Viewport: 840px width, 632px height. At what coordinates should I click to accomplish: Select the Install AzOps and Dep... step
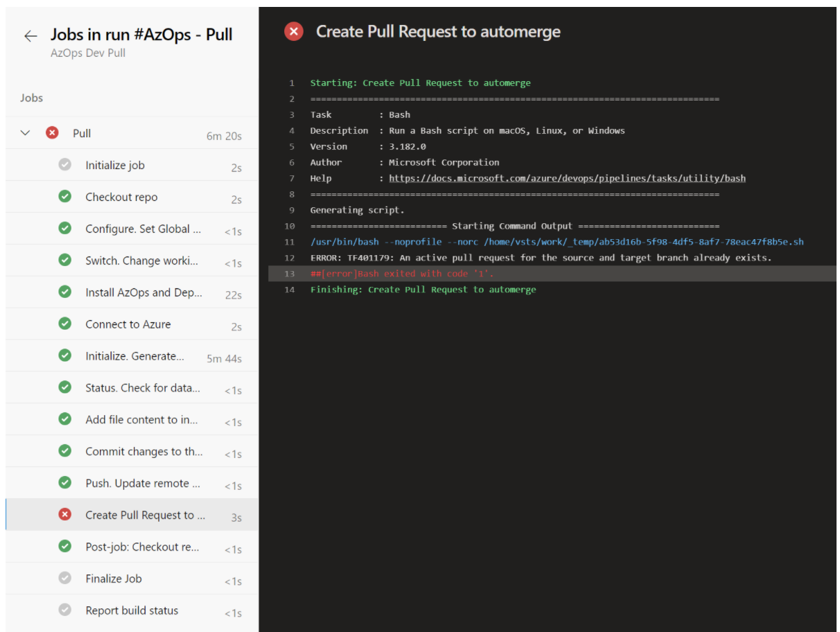click(143, 292)
